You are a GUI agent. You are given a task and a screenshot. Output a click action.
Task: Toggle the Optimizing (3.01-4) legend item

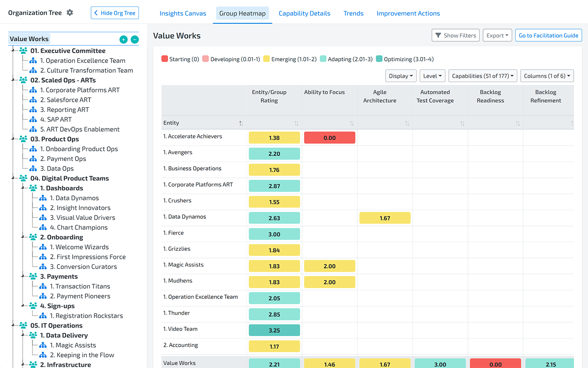(x=404, y=59)
